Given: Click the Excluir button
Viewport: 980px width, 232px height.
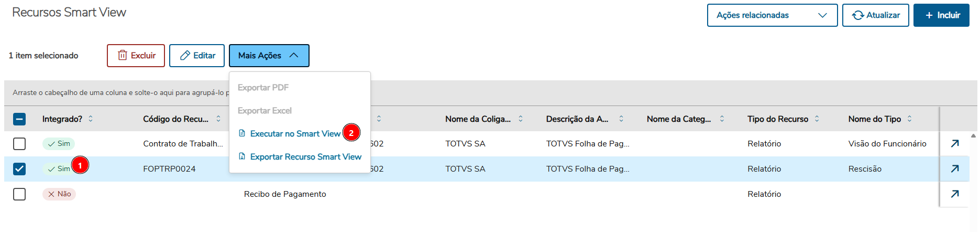Looking at the screenshot, I should [x=136, y=56].
